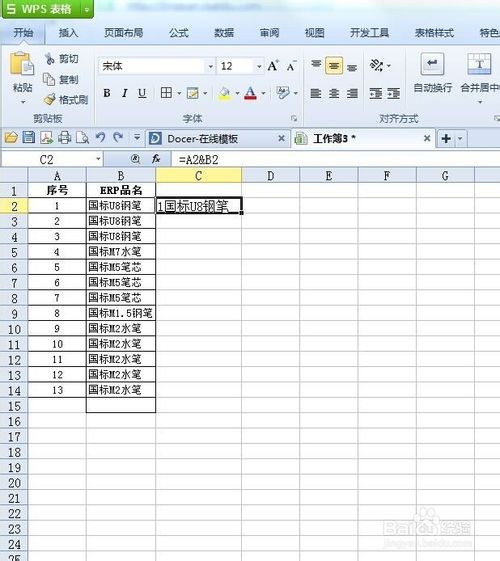
Task: Center text horizontally
Action: (334, 93)
